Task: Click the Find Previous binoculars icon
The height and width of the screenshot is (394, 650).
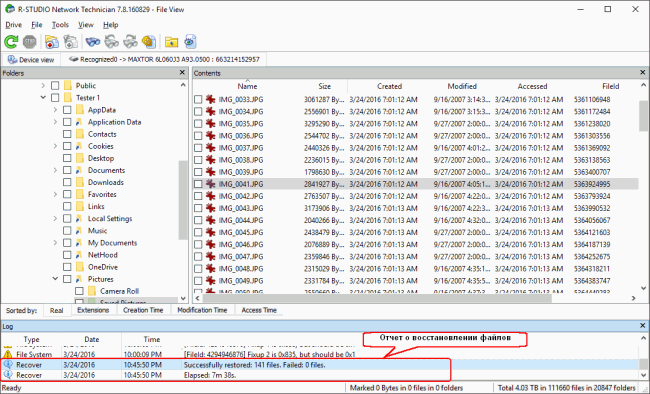Action: (130, 41)
